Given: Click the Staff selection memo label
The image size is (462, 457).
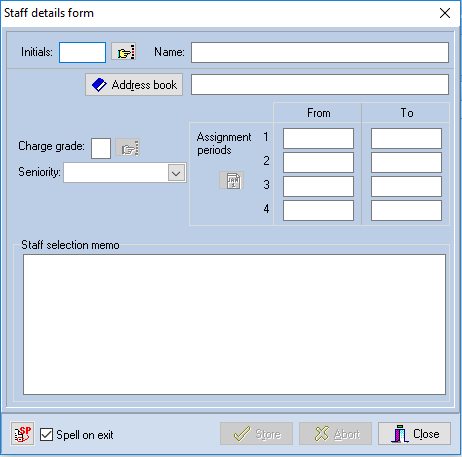Looking at the screenshot, I should [70, 245].
